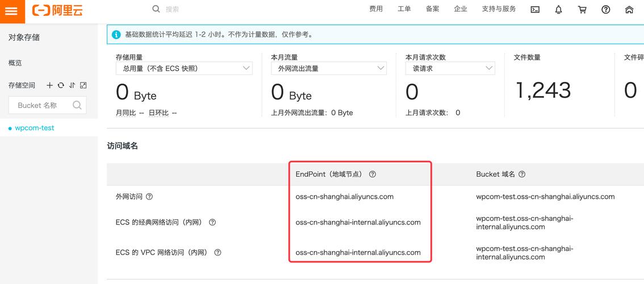Click the 经典网络 row internal endpoint
644x284 pixels.
358,222
